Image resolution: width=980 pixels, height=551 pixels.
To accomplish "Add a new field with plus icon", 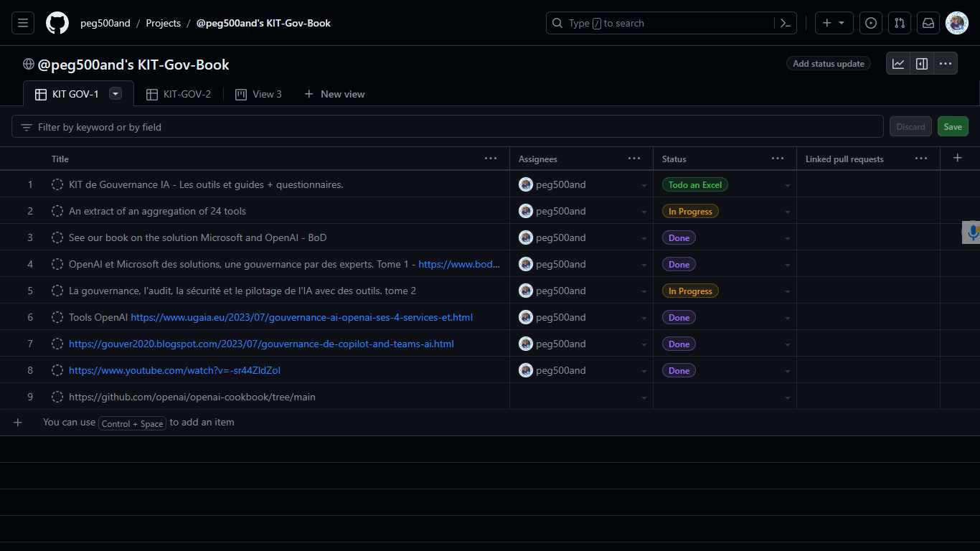I will click(958, 158).
